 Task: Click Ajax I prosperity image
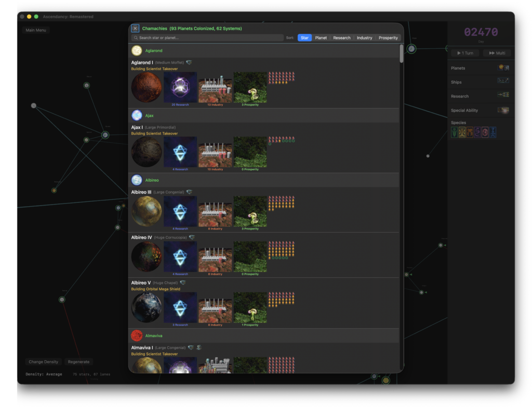pos(250,152)
